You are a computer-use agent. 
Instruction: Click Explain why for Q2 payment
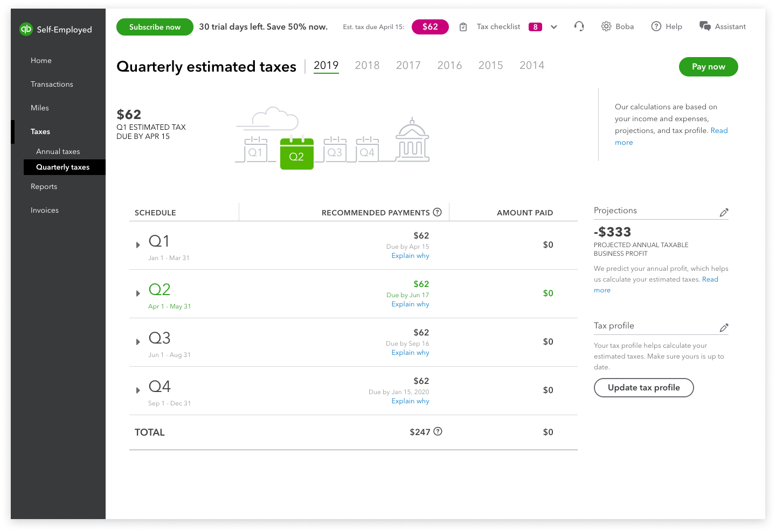411,304
